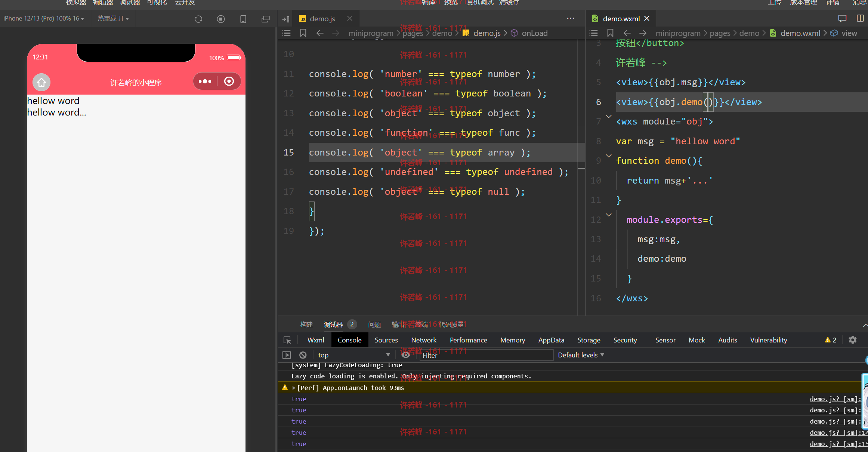Click the element inspector icon in devtools

pyautogui.click(x=287, y=340)
